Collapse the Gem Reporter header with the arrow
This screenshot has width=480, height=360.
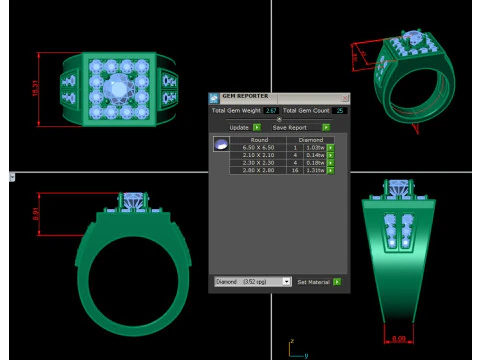click(279, 119)
